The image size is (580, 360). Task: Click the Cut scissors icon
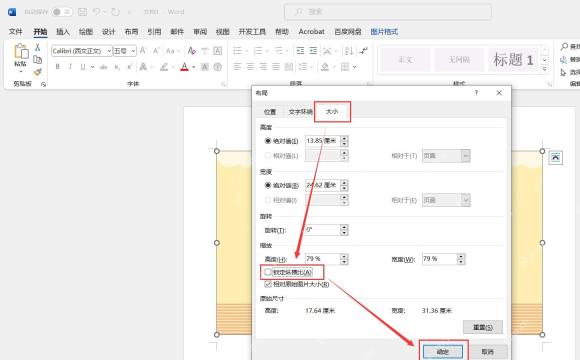tap(37, 47)
